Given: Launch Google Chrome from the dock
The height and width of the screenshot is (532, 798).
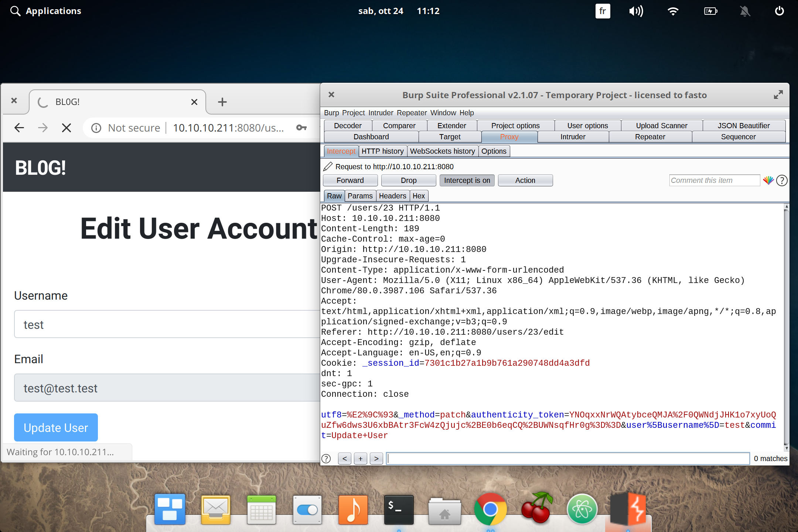Looking at the screenshot, I should (x=491, y=510).
